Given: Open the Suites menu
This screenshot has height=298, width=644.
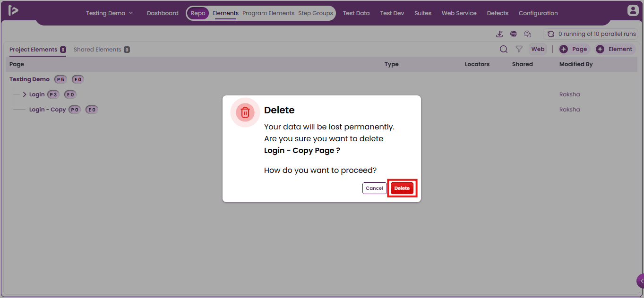Looking at the screenshot, I should 423,13.
